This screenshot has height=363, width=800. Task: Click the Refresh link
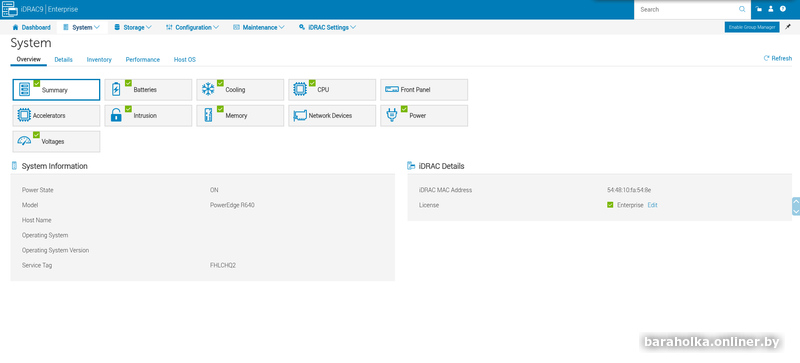click(x=778, y=59)
